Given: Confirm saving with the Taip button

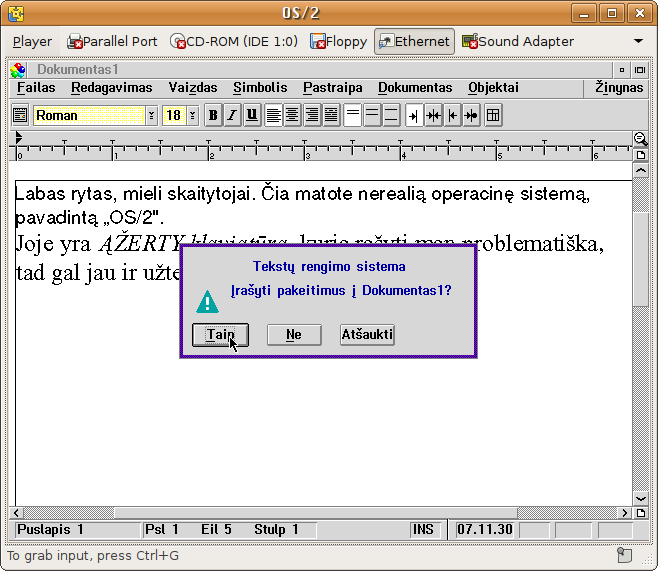Looking at the screenshot, I should point(220,335).
